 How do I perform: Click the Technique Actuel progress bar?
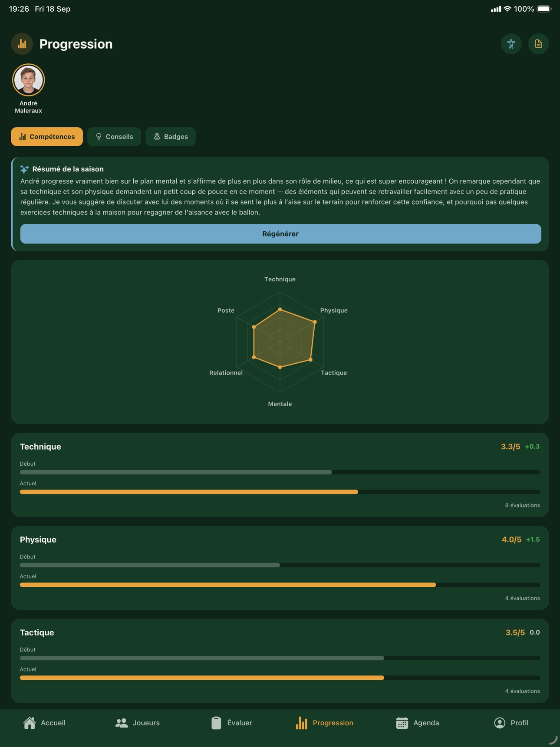pyautogui.click(x=280, y=492)
